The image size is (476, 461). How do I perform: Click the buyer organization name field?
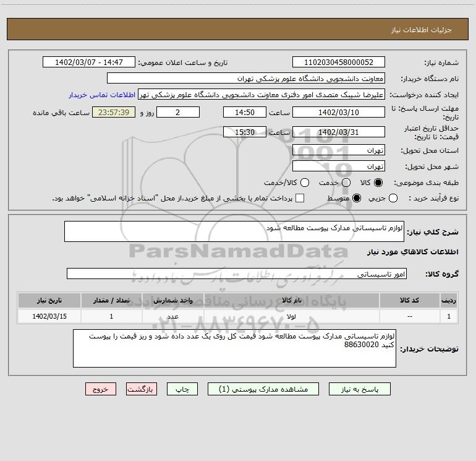(246, 78)
